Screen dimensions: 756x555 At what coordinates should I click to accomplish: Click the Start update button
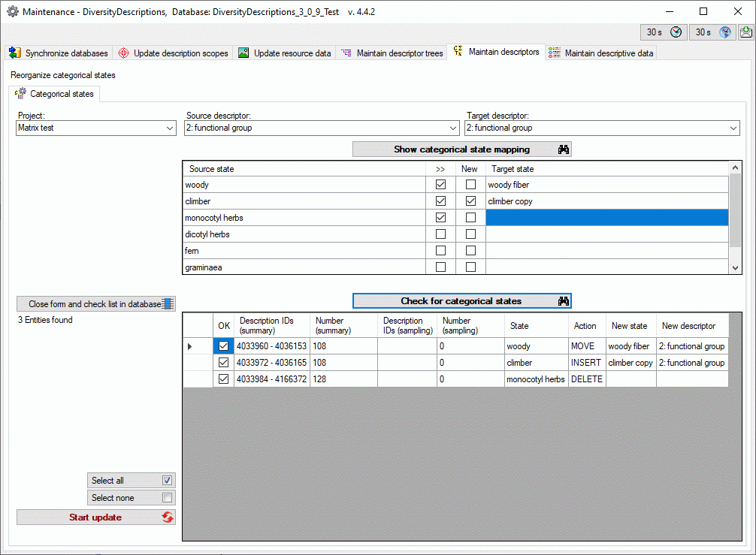point(96,517)
